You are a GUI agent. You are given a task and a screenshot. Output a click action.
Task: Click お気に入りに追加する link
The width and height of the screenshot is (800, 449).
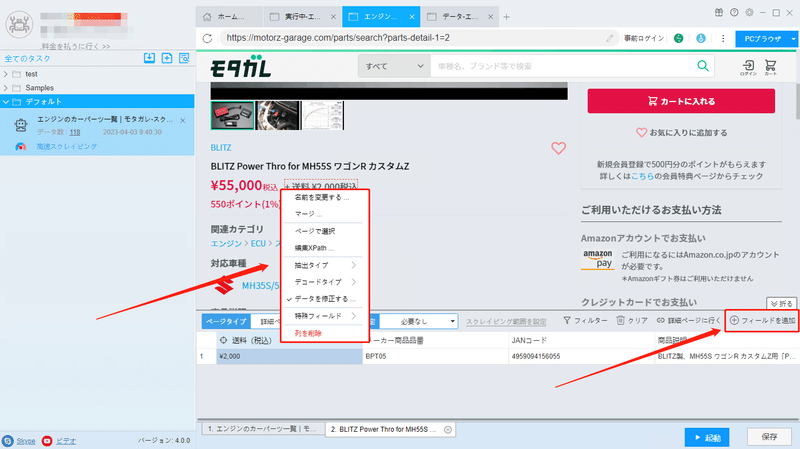tap(681, 133)
